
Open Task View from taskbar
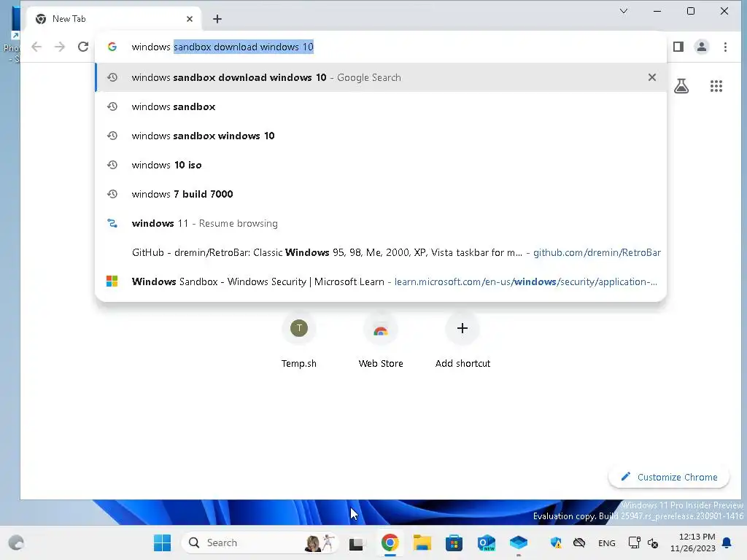pos(356,543)
